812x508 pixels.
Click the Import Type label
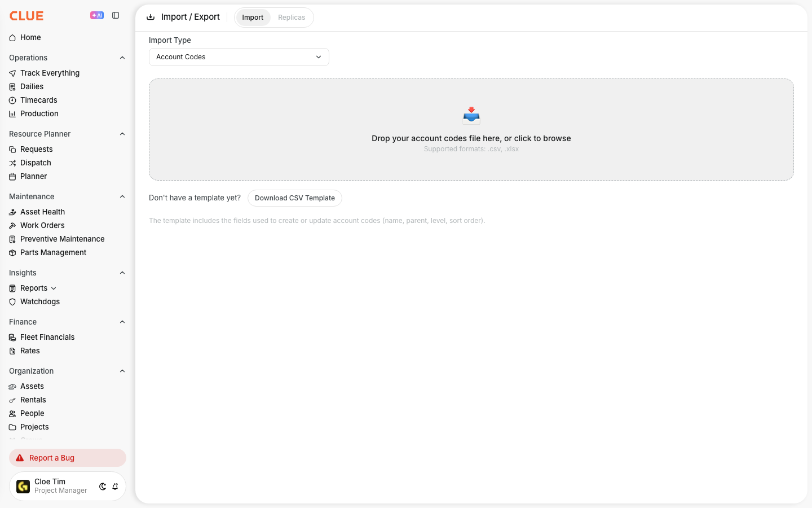170,40
